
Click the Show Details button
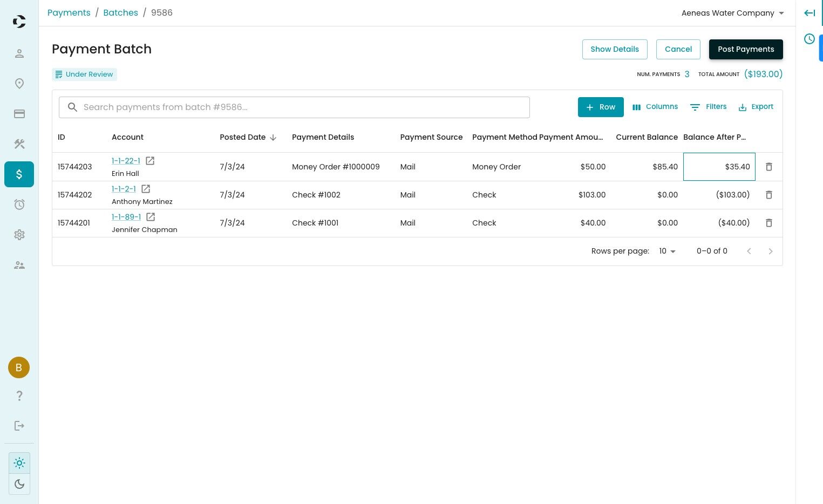click(x=615, y=49)
